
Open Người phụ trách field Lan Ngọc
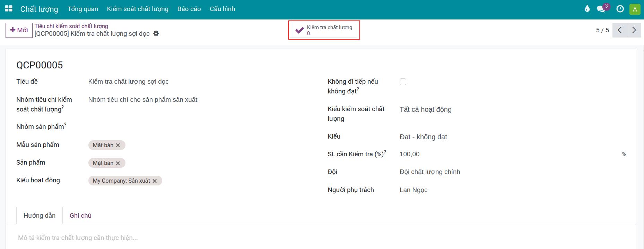pyautogui.click(x=513, y=190)
